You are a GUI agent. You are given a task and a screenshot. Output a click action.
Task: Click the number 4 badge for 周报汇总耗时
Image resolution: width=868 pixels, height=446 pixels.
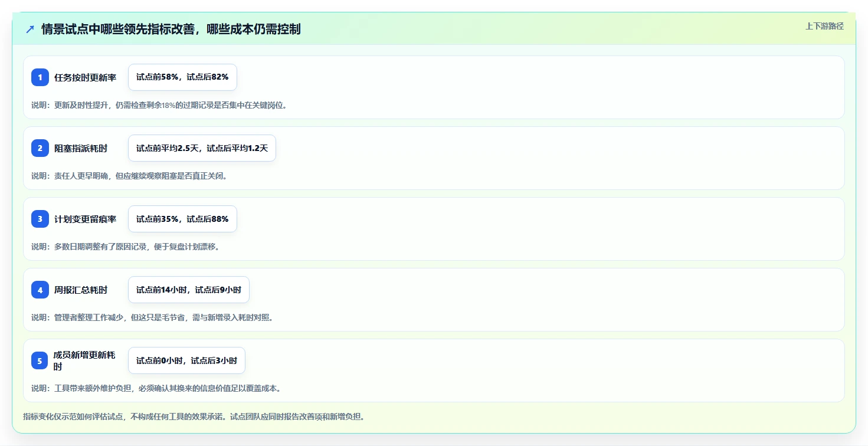point(40,290)
